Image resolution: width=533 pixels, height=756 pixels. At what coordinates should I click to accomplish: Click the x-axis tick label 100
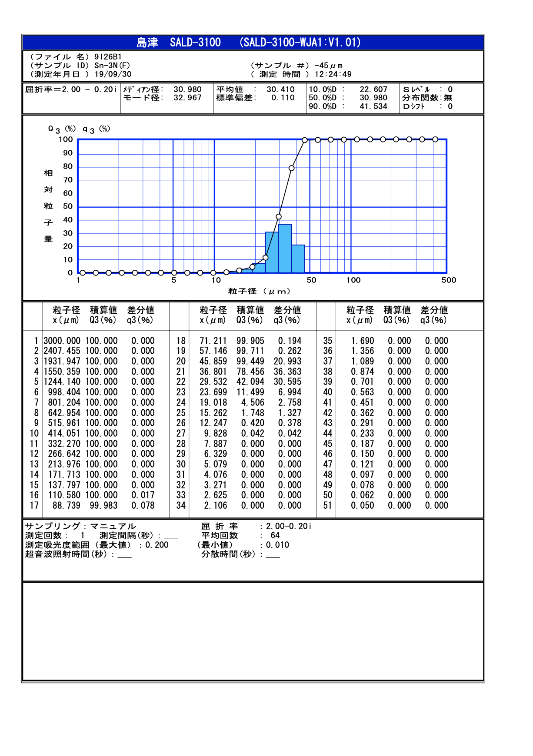pos(353,280)
